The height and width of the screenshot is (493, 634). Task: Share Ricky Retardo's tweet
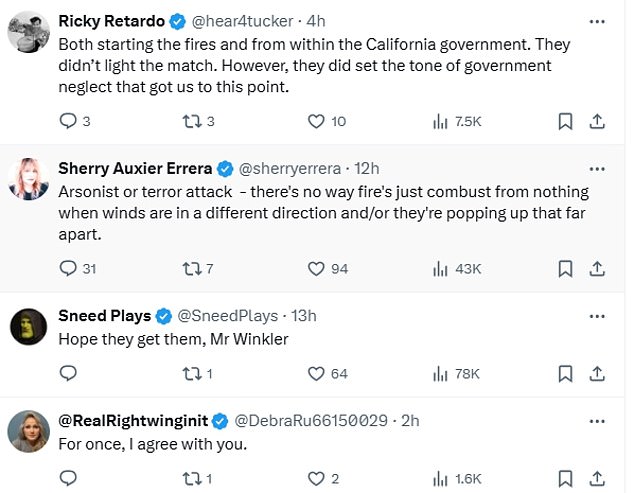coord(596,121)
